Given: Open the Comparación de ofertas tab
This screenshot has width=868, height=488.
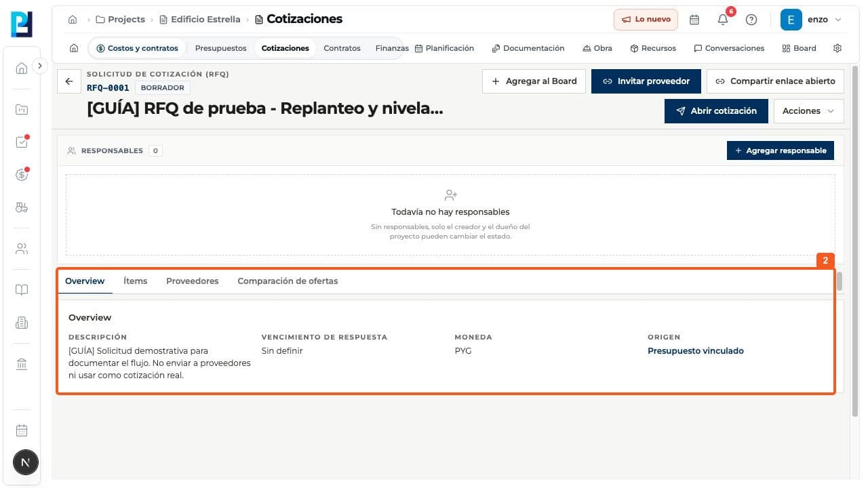Looking at the screenshot, I should coord(288,281).
